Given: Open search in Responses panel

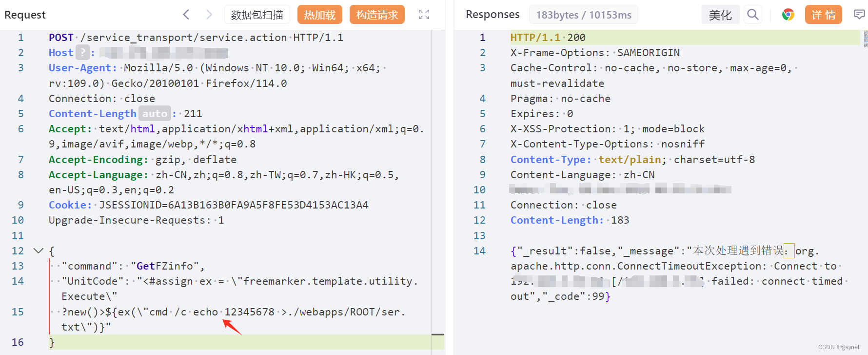Looking at the screenshot, I should coord(753,15).
